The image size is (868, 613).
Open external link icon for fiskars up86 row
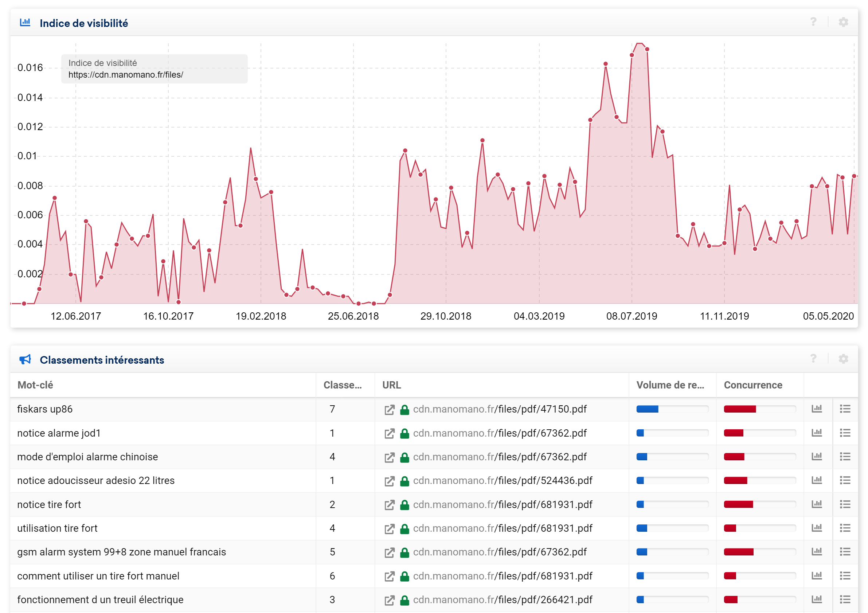[390, 410]
